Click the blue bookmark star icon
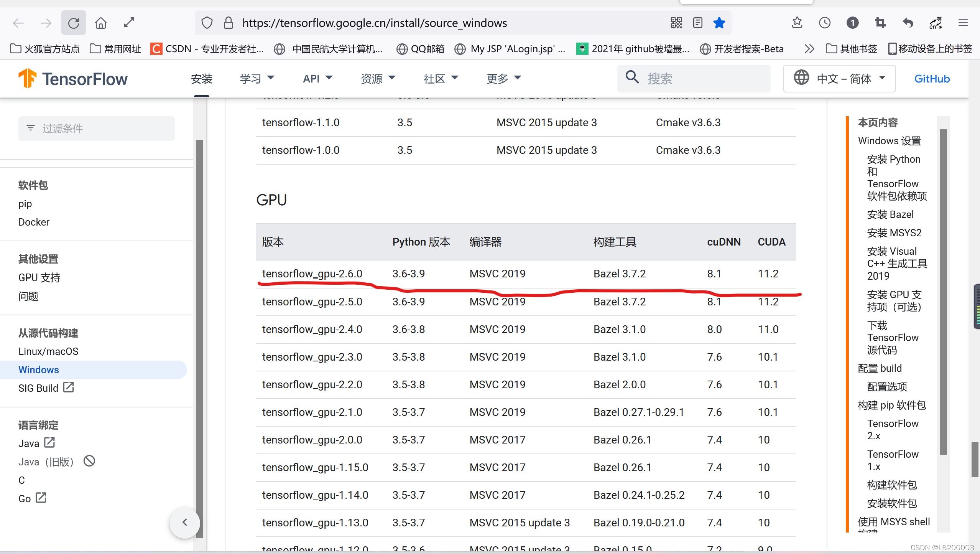 click(x=719, y=23)
